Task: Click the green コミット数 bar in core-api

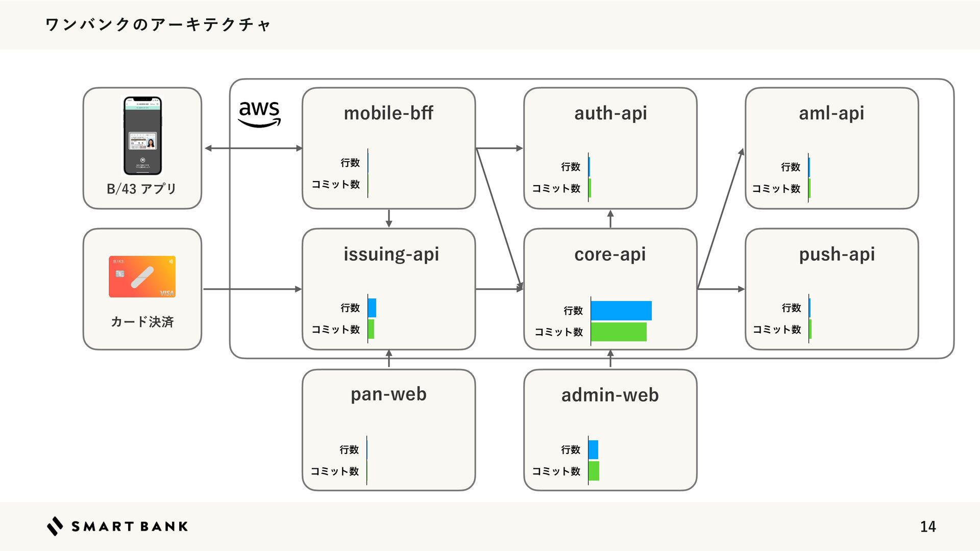Action: (619, 332)
